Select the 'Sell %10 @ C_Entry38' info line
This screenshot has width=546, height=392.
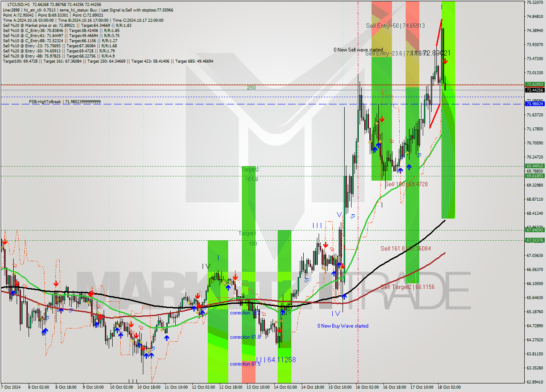(61, 30)
